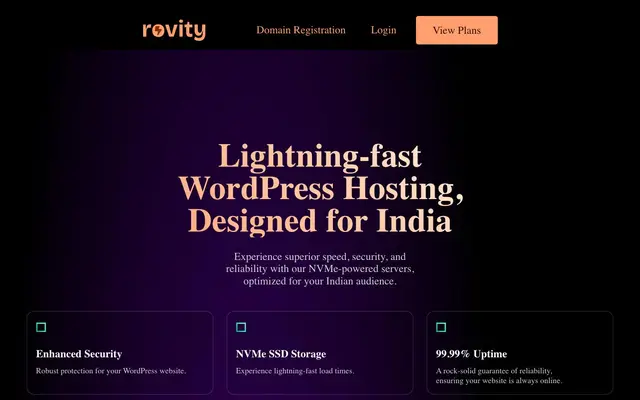Click the NVMe SSD Storage card icon
The image size is (640, 400).
point(241,327)
